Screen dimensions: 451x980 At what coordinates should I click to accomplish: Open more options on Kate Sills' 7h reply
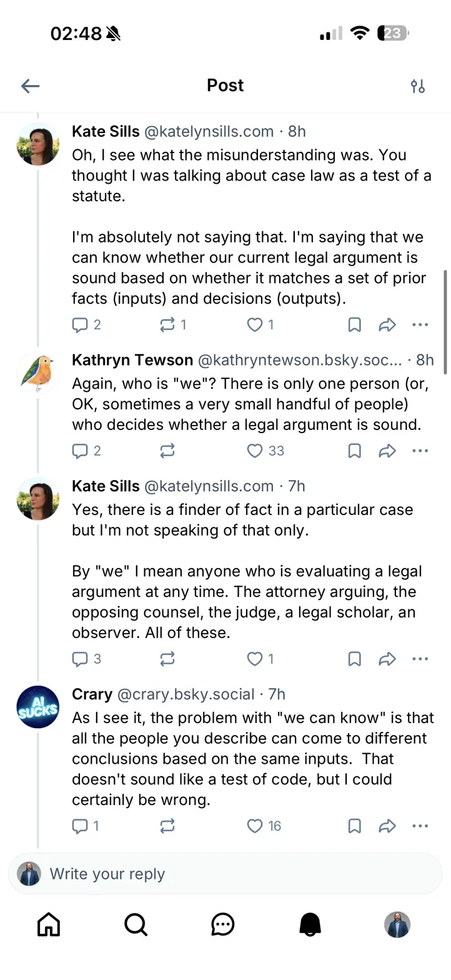pyautogui.click(x=420, y=658)
